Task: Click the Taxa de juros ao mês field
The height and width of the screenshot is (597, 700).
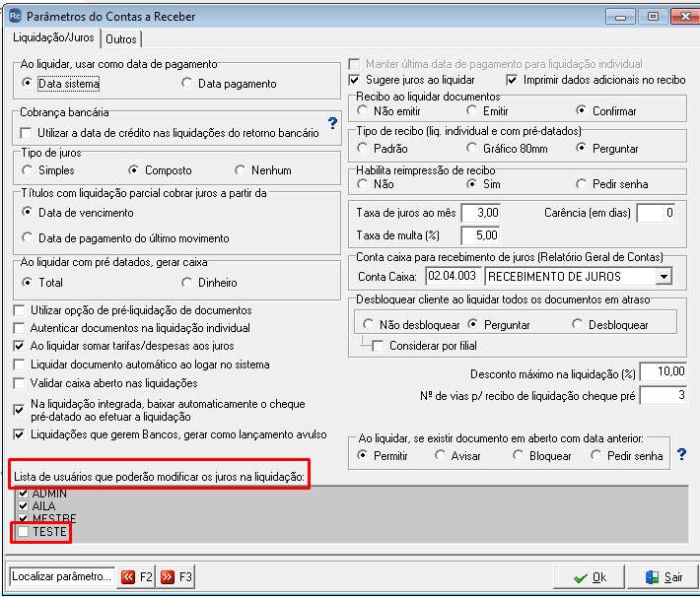Action: (481, 213)
